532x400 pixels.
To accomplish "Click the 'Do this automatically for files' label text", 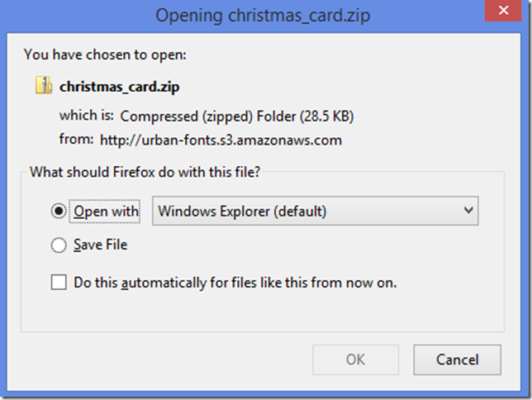I will point(235,283).
